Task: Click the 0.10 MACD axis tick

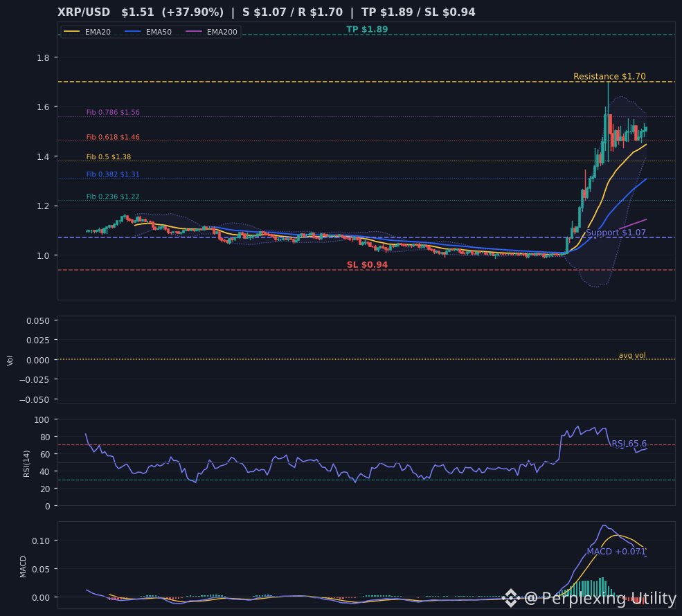Action: (x=42, y=541)
